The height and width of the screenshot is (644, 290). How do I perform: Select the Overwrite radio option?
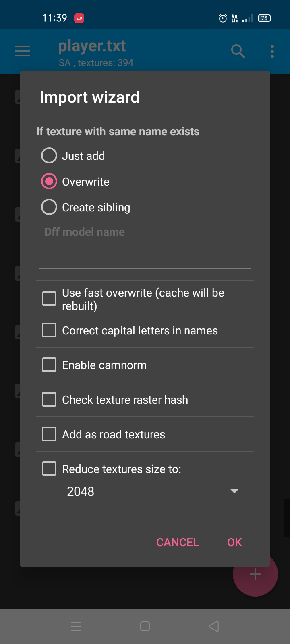tap(49, 182)
